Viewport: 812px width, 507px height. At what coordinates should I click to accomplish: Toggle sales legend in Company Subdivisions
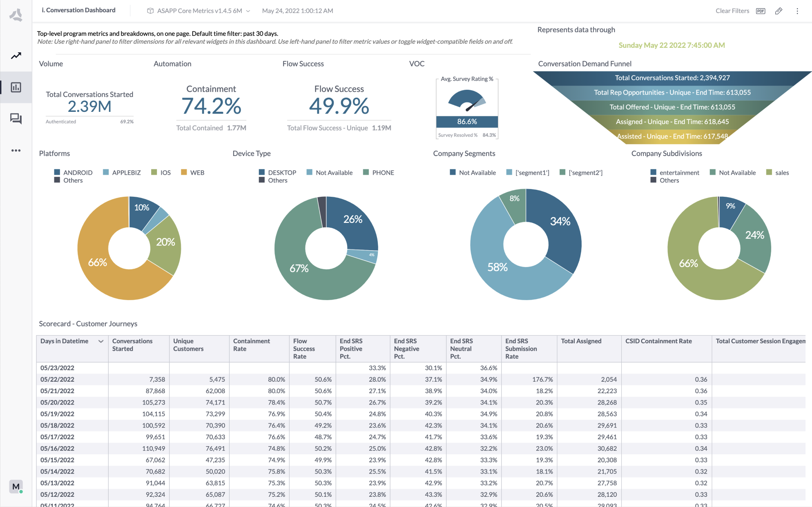(782, 173)
